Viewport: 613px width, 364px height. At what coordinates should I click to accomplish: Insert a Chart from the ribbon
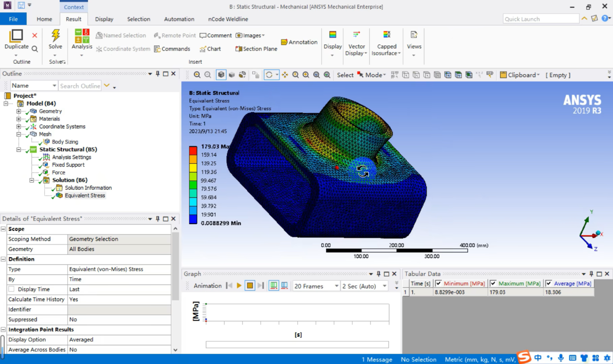pyautogui.click(x=210, y=49)
